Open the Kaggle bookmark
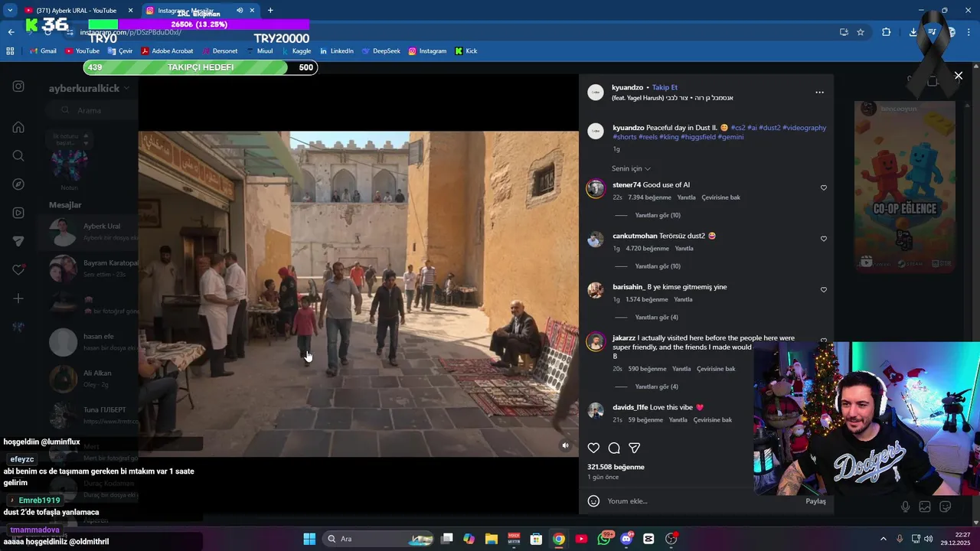Screen dimensions: 980x551 click(296, 51)
